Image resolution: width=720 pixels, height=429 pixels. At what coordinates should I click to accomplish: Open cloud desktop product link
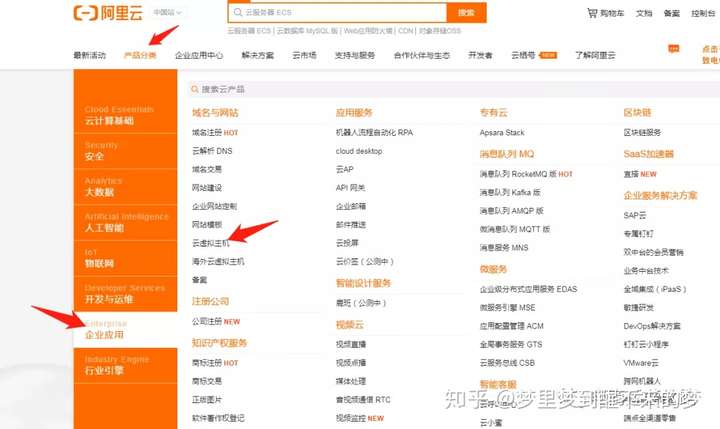point(359,151)
